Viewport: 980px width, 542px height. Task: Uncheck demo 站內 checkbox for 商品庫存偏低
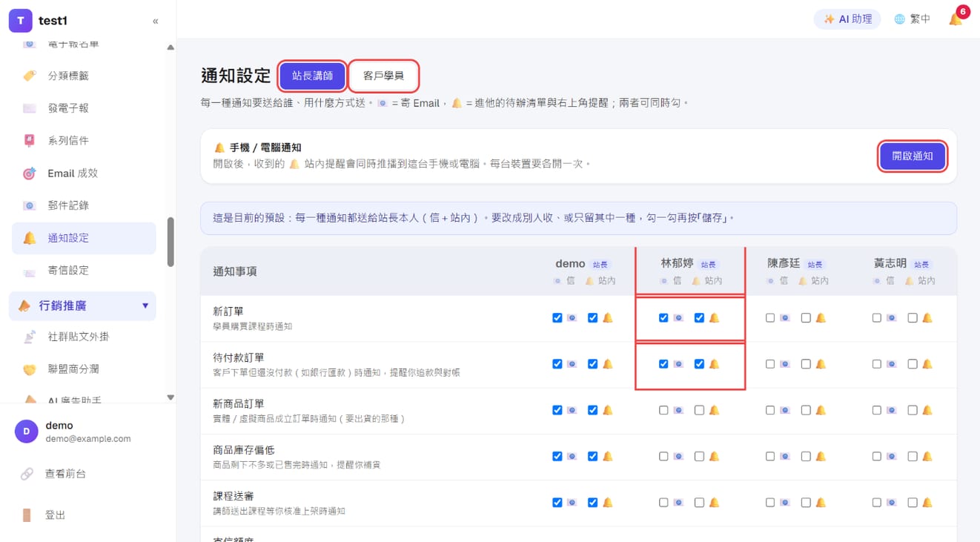point(592,457)
